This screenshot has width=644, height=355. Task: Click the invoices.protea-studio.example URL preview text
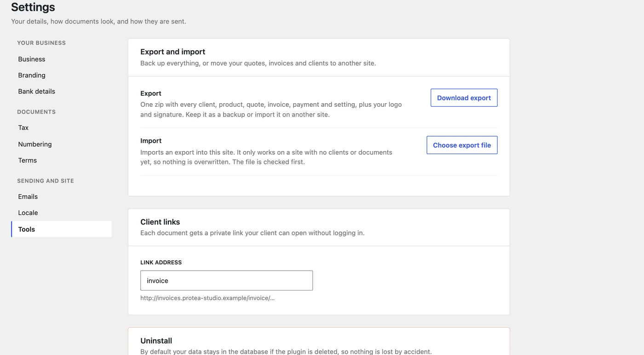tap(207, 298)
